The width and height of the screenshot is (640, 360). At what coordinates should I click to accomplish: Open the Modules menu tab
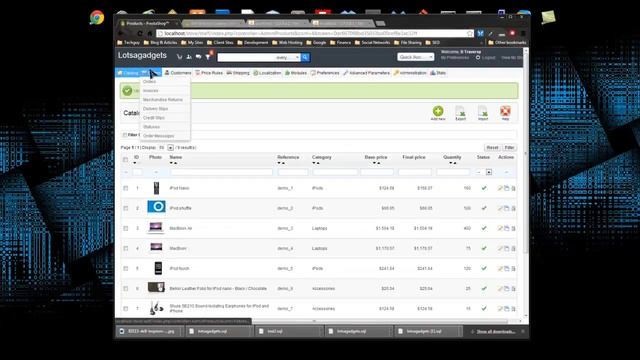point(296,73)
